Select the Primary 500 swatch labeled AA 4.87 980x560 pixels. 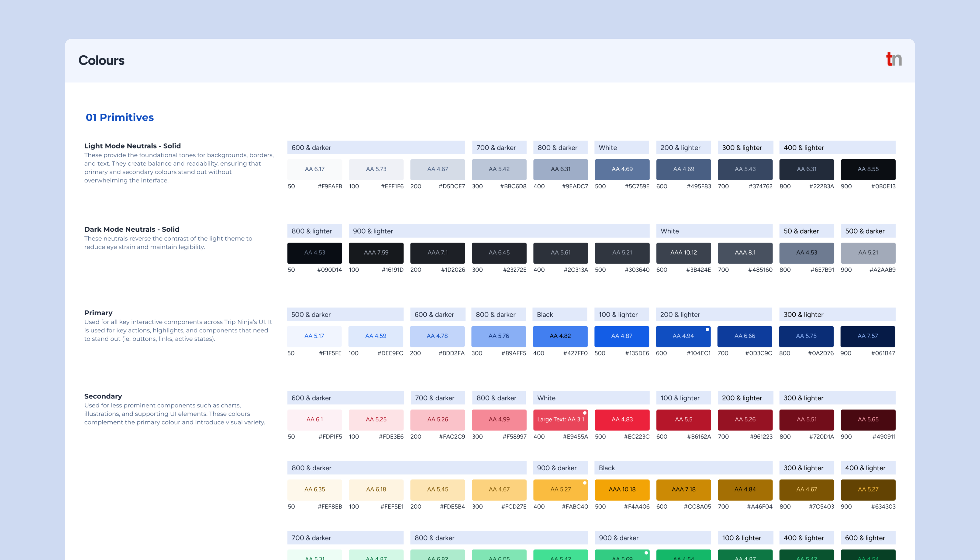(x=622, y=336)
